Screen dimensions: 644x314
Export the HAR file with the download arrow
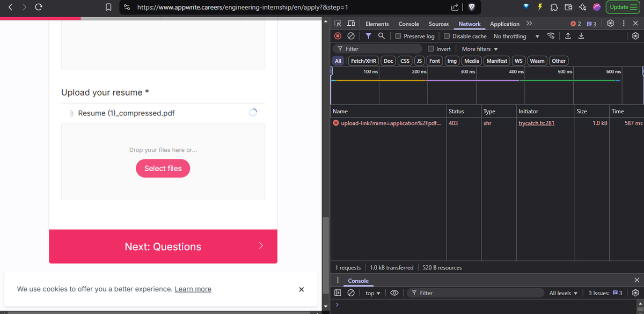(581, 36)
